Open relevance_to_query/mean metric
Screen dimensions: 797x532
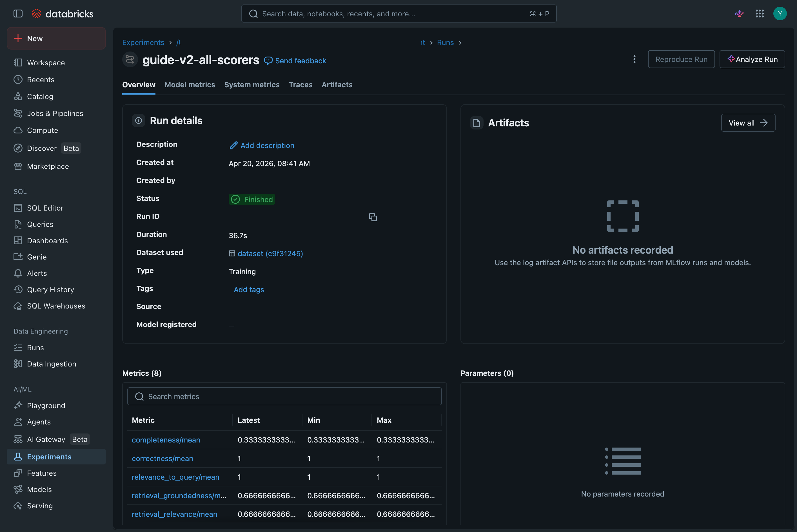(x=175, y=477)
